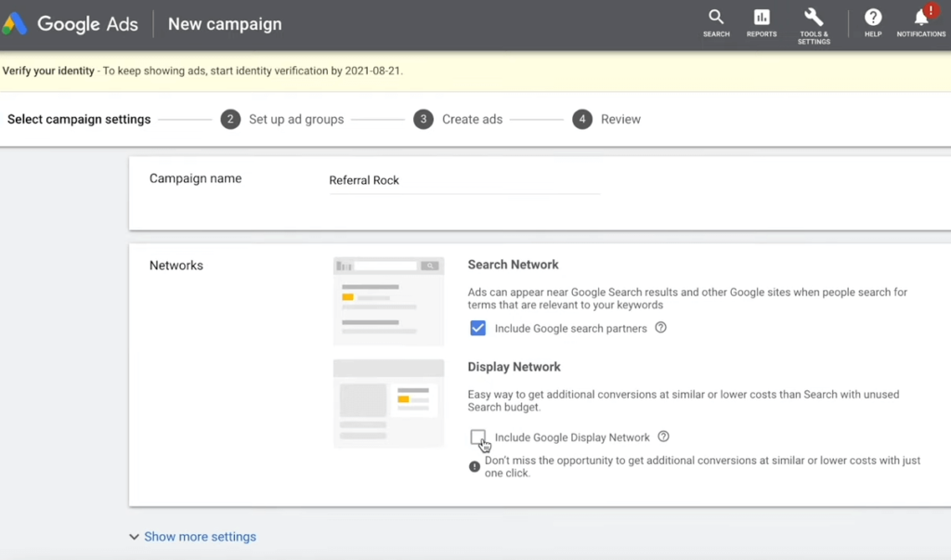Click the warning icon next to opportunity message

coord(475,466)
